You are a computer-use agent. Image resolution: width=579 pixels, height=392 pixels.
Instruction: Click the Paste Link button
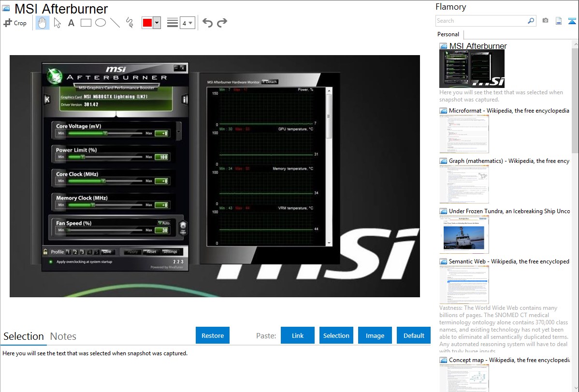298,335
